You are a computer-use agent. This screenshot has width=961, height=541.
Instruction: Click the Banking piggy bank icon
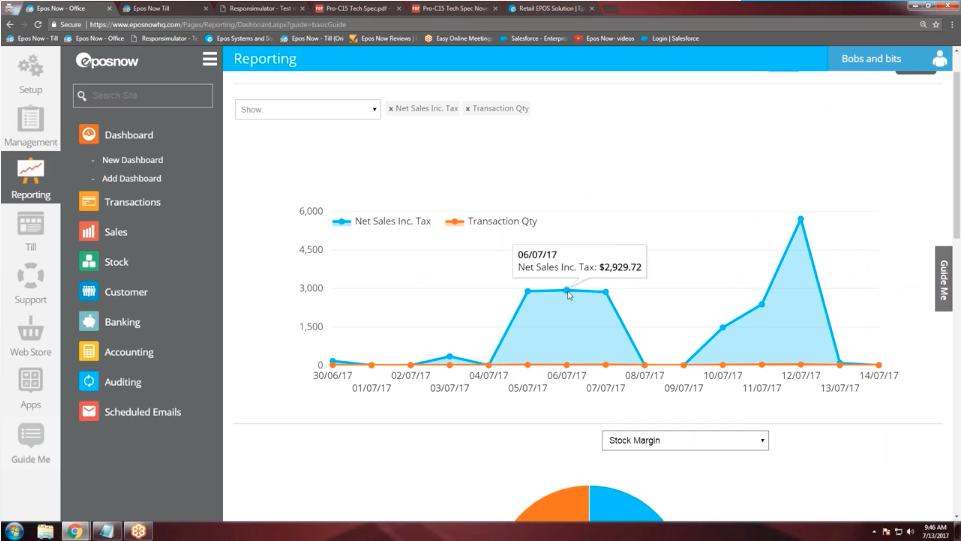pyautogui.click(x=89, y=322)
